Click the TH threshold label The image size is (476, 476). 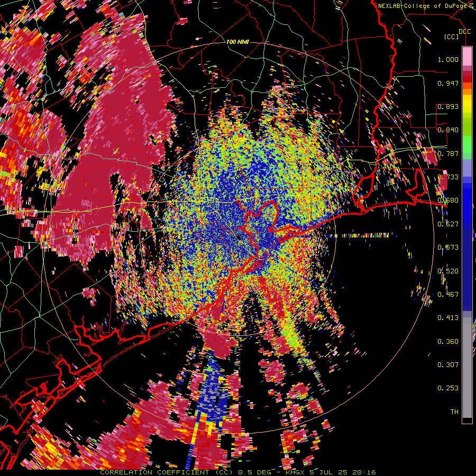click(x=454, y=412)
